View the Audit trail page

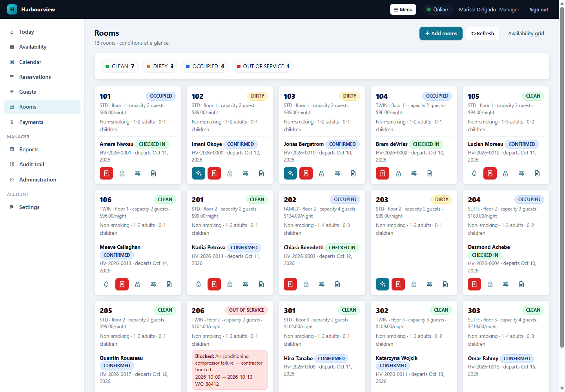(42, 164)
